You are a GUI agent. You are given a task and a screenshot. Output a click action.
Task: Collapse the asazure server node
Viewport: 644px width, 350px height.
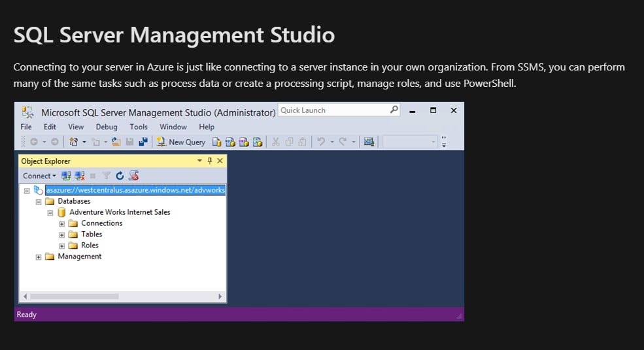click(27, 191)
